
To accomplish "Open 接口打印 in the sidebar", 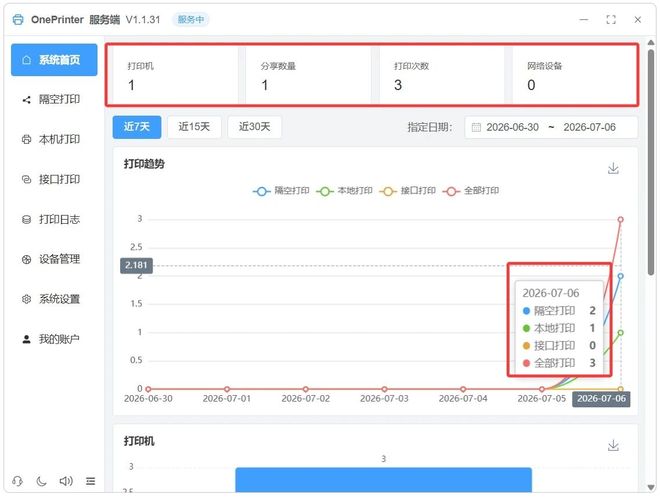I will click(54, 179).
